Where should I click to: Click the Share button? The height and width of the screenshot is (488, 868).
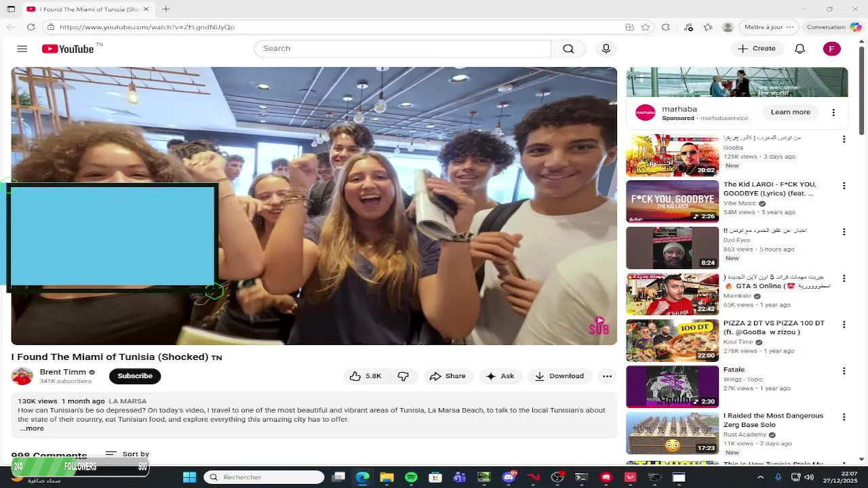pos(448,376)
